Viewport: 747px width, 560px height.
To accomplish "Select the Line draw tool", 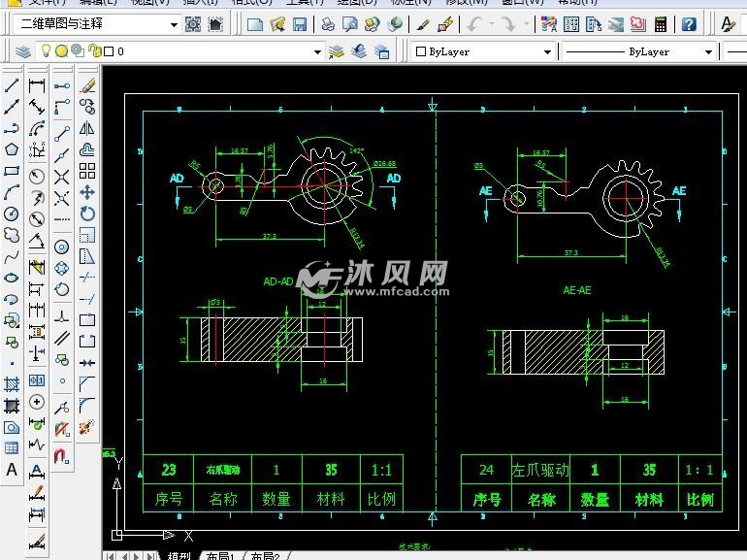I will (12, 85).
